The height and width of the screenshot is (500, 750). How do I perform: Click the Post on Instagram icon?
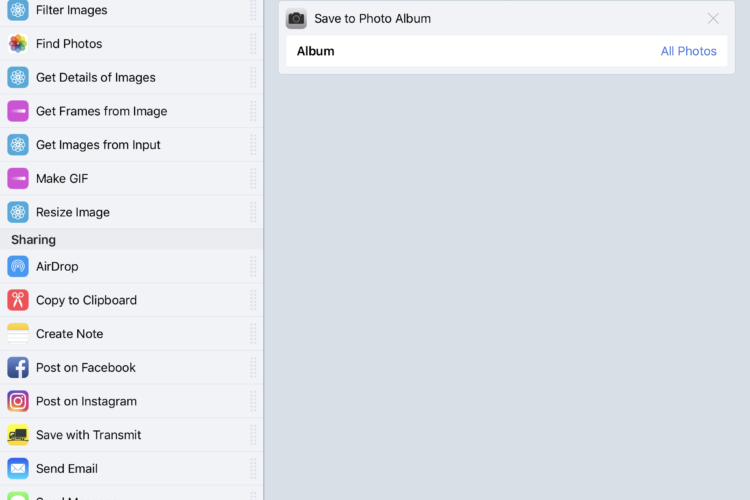pos(18,401)
